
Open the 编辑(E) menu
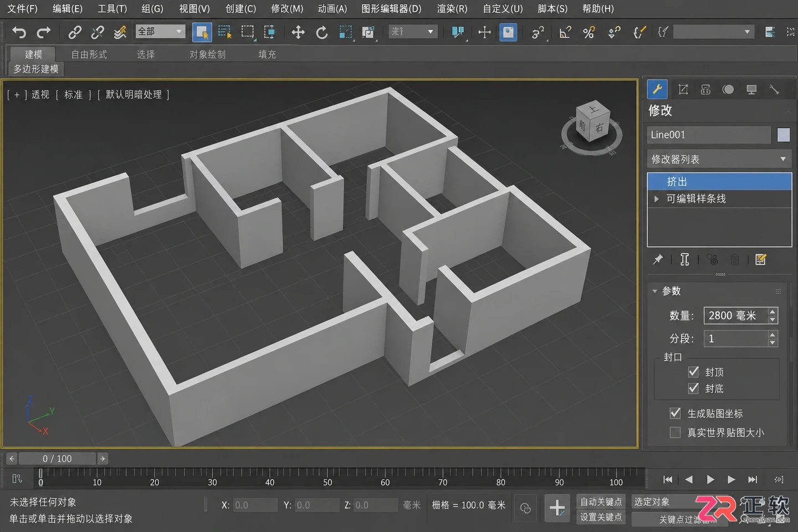[x=68, y=9]
